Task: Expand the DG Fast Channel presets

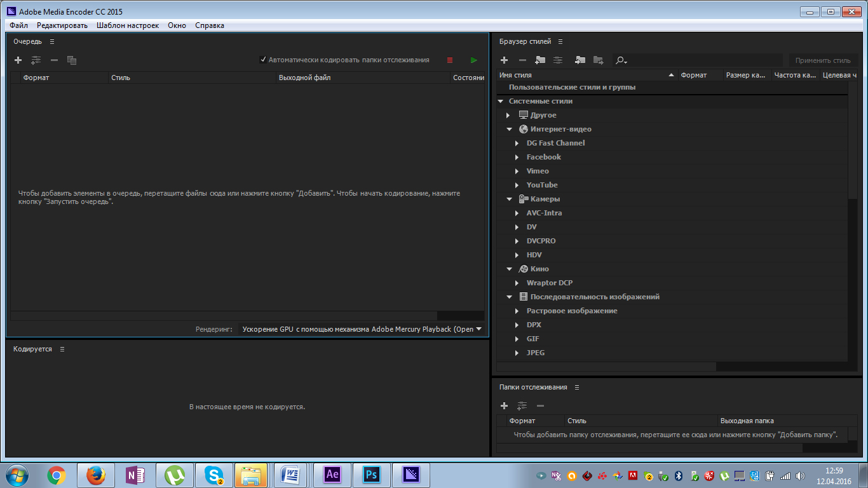Action: point(517,143)
